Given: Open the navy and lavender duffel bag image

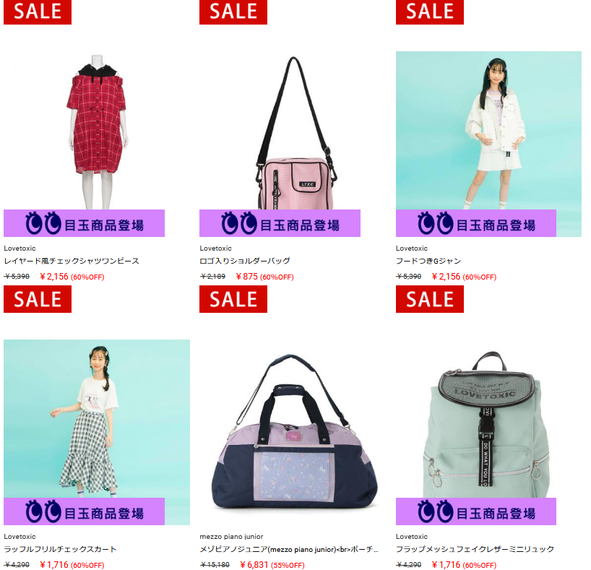Looking at the screenshot, I should [x=293, y=432].
